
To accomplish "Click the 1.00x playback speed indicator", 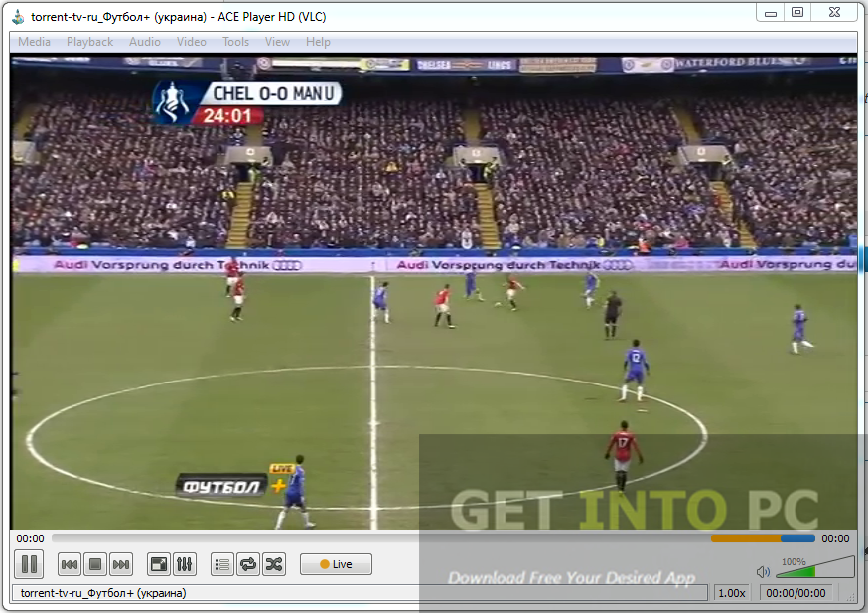I will [x=732, y=593].
